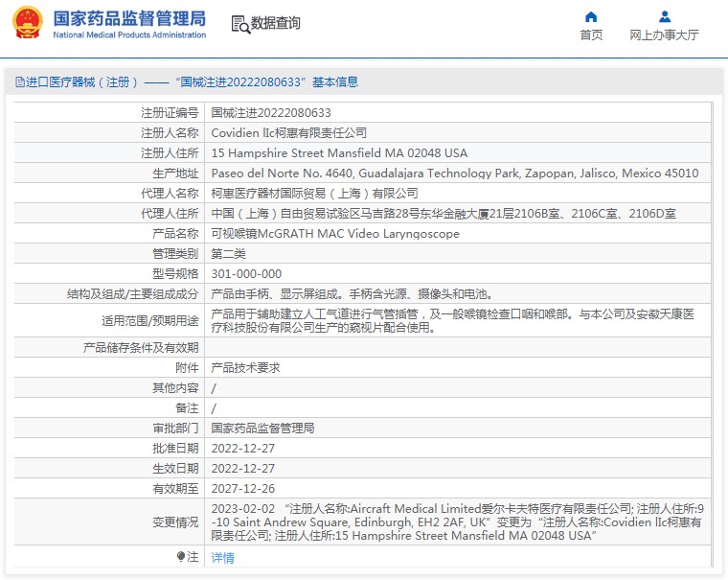Click the 注册证编号 row label
The image size is (728, 580).
click(x=170, y=113)
